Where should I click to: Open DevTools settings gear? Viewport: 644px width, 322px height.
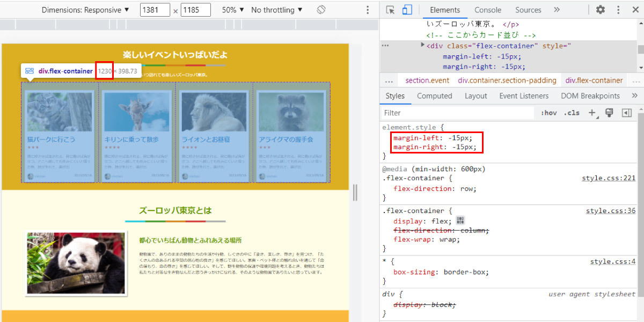[x=601, y=10]
